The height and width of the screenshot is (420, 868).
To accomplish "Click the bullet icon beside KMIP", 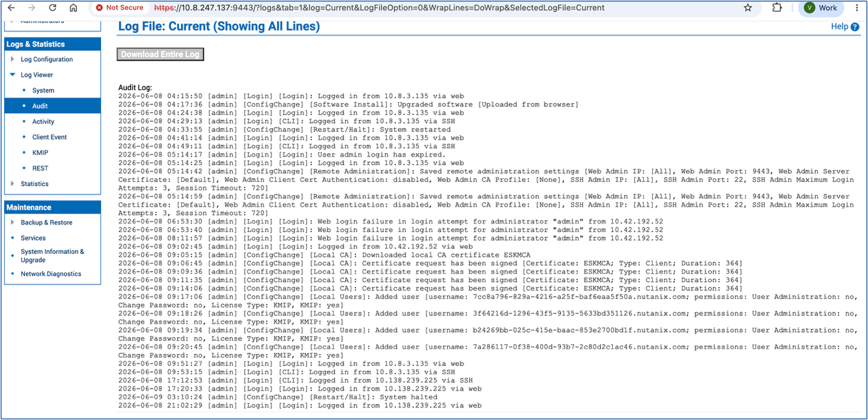I will [x=24, y=153].
